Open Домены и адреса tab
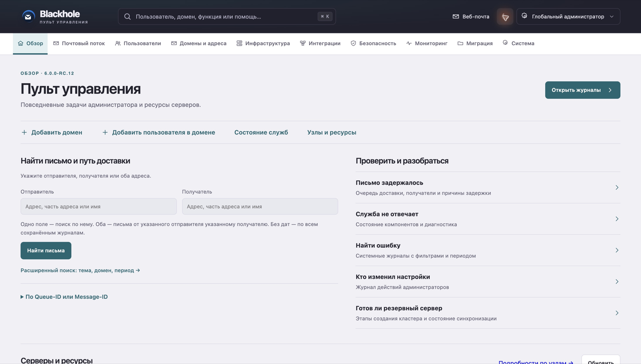641x364 pixels. pos(199,43)
